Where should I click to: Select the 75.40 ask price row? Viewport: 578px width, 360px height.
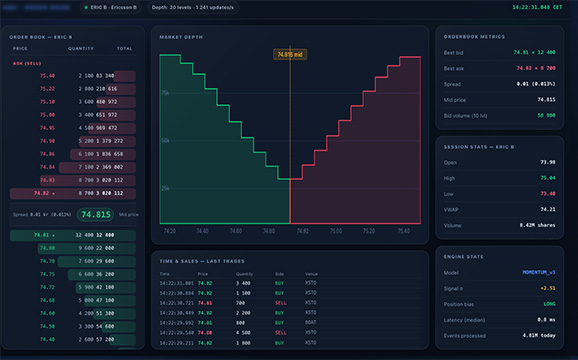73,76
